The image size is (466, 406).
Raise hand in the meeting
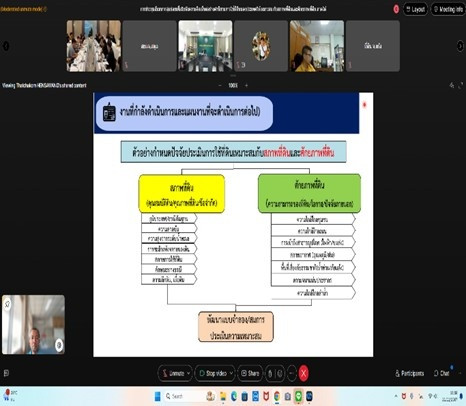270,373
